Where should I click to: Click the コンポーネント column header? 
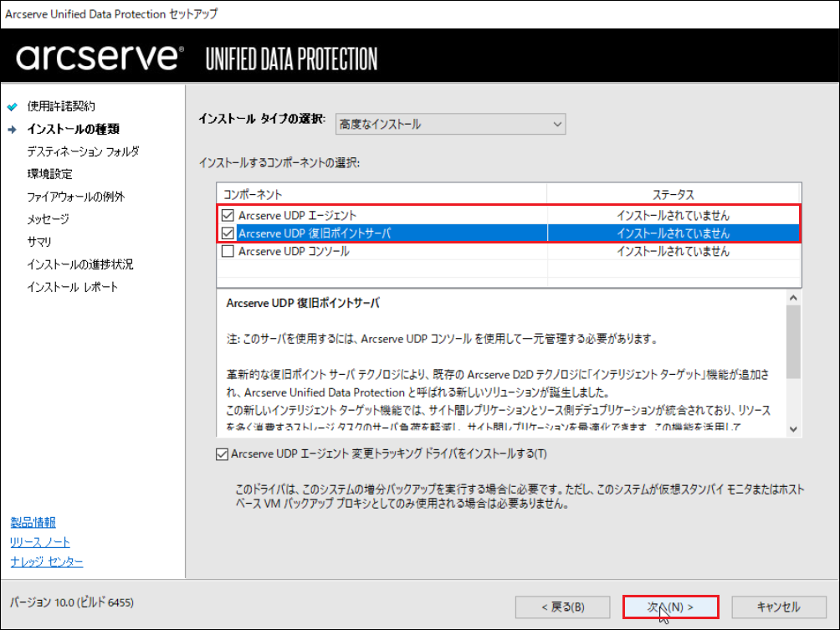(382, 194)
